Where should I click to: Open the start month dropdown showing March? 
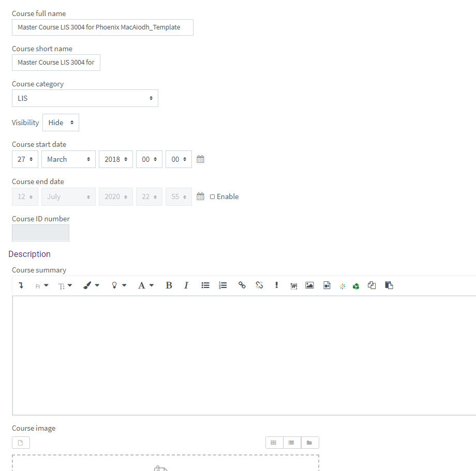tap(68, 159)
